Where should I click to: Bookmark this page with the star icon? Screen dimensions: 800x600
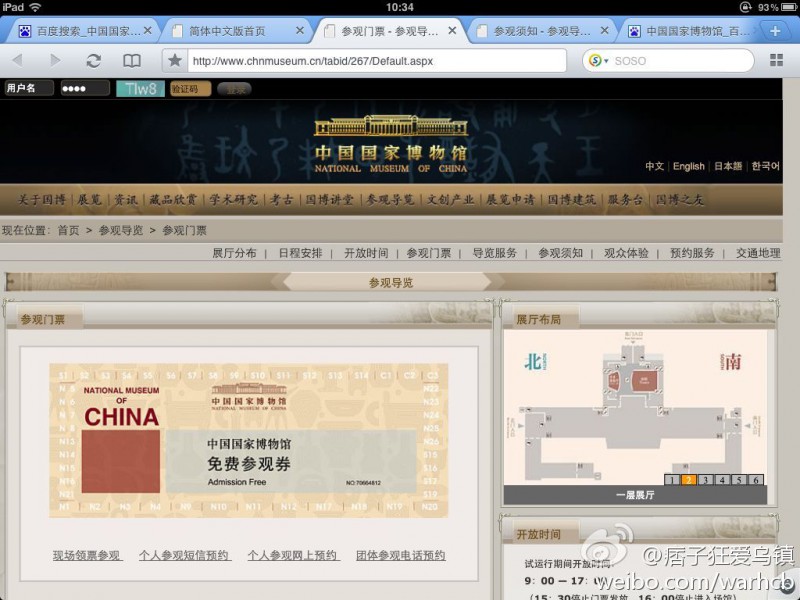[x=175, y=60]
